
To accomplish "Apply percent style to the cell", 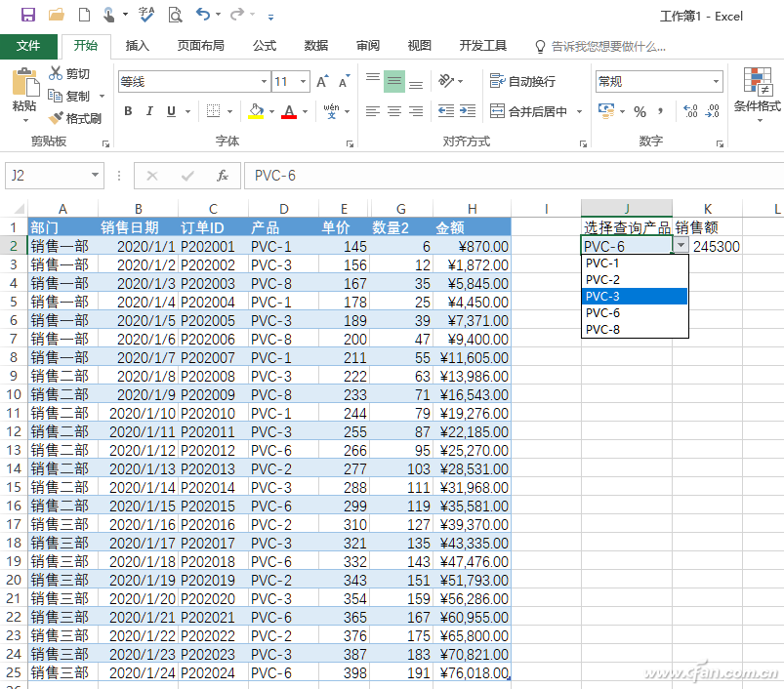I will pos(640,111).
